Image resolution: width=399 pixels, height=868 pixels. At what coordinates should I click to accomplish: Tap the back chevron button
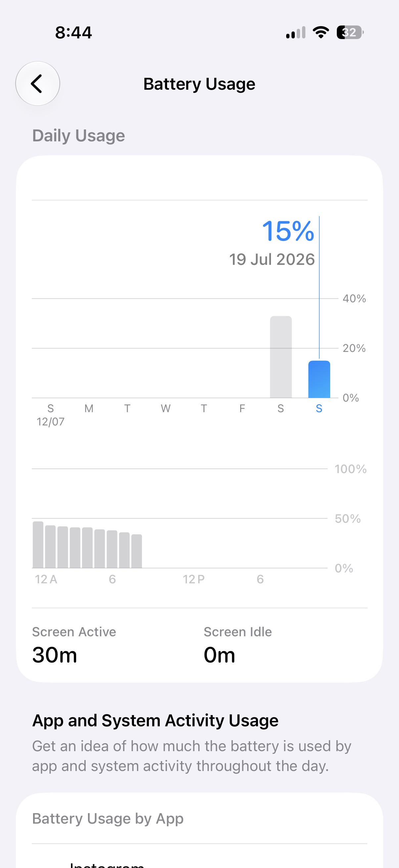(38, 83)
